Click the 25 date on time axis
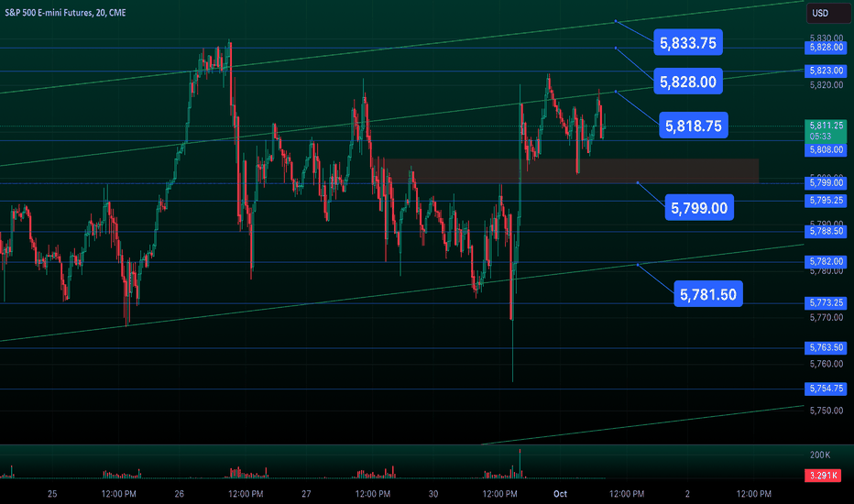This screenshot has height=504, width=854. [x=52, y=494]
